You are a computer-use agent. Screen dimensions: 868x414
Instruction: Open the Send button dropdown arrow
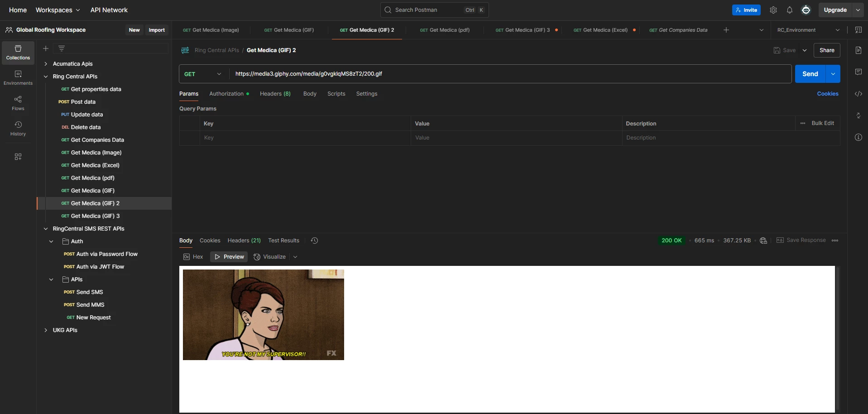click(x=833, y=74)
